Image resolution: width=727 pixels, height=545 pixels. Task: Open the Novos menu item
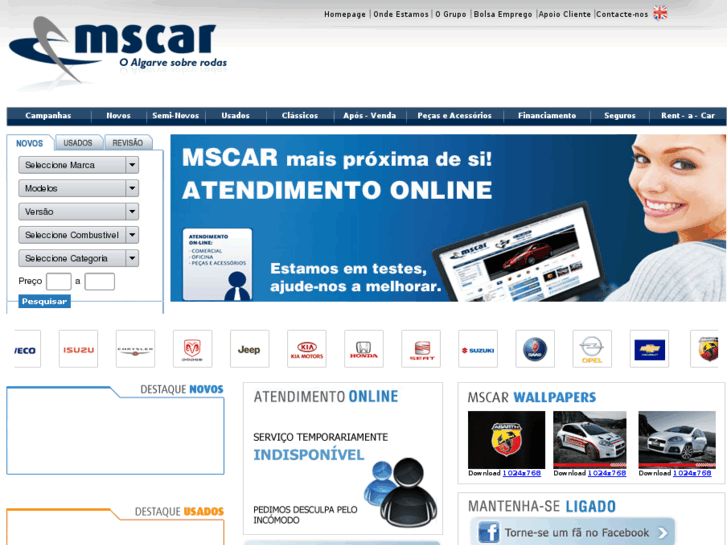[x=119, y=115]
